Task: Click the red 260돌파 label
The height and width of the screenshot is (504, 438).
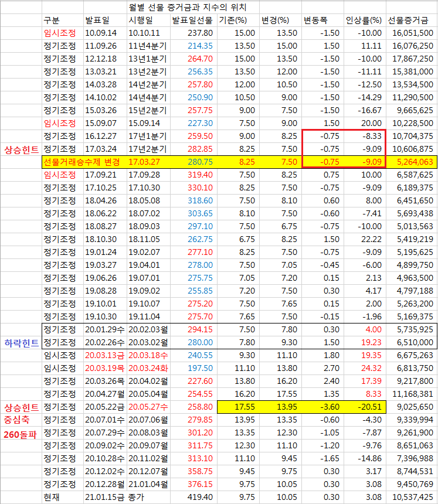Action: click(x=21, y=435)
